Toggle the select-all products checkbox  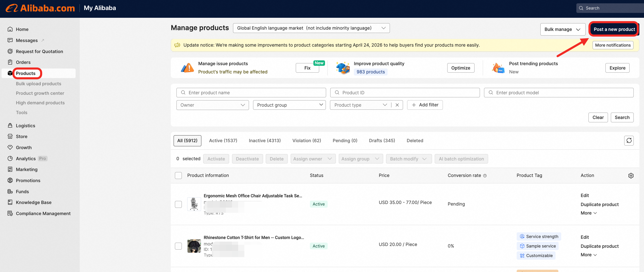point(178,175)
